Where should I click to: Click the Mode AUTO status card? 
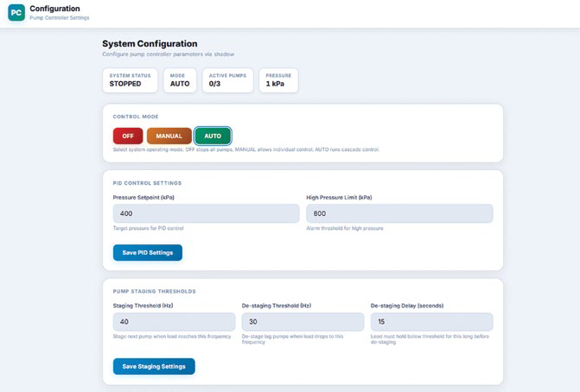(x=180, y=80)
